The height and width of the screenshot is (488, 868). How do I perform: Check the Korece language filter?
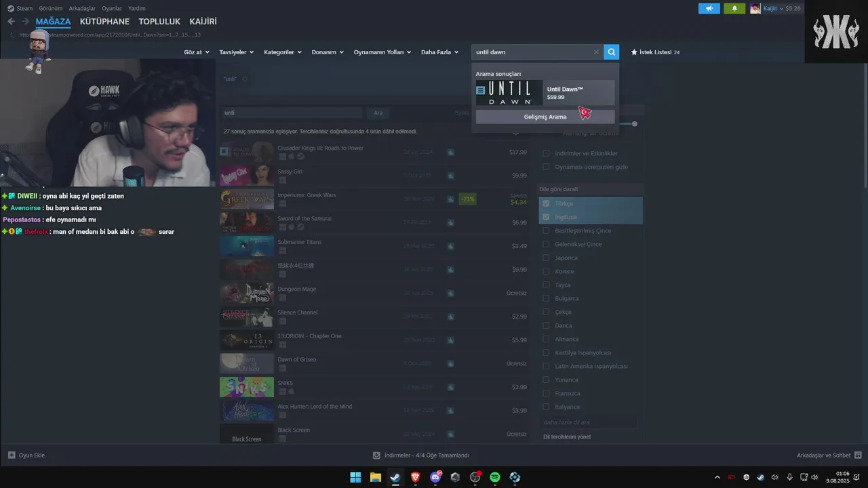[546, 271]
